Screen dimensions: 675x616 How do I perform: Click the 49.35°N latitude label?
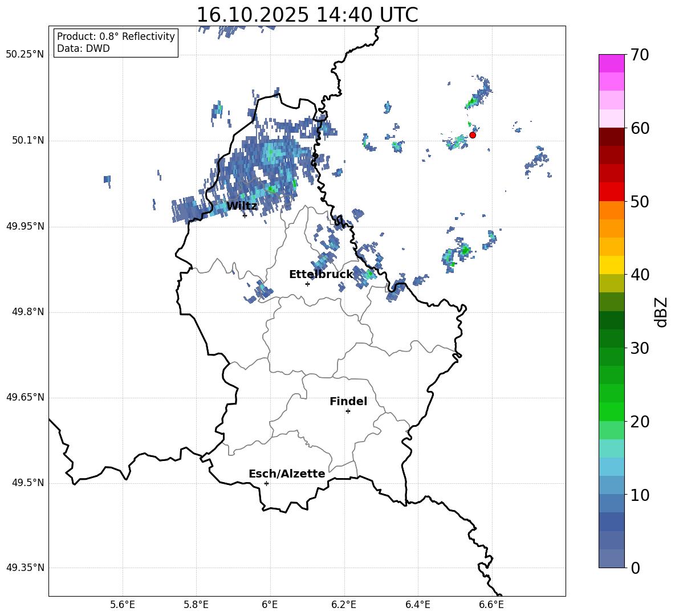tap(25, 568)
